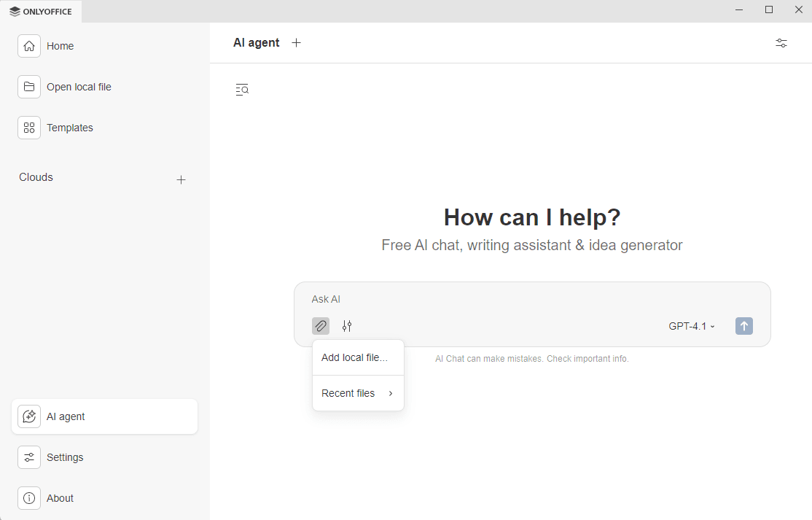Open chat options with top-right sliders icon
The image size is (812, 520).
pos(781,43)
